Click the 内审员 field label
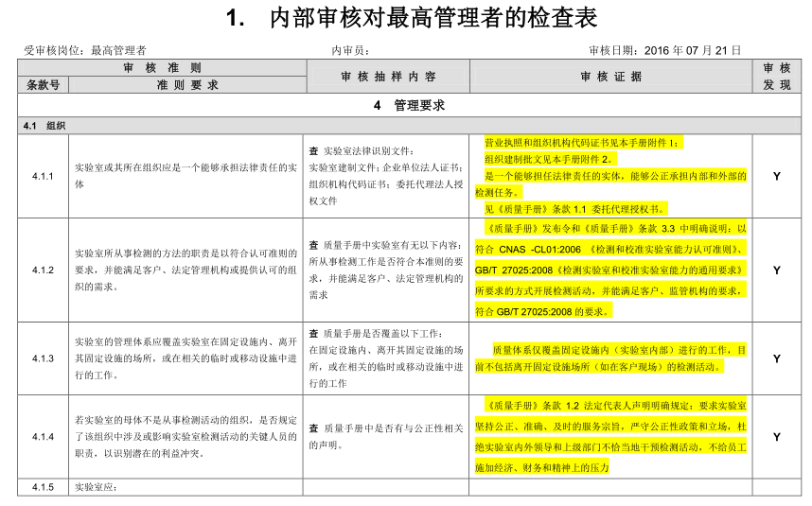Viewport: 812px width, 506px height. click(350, 50)
